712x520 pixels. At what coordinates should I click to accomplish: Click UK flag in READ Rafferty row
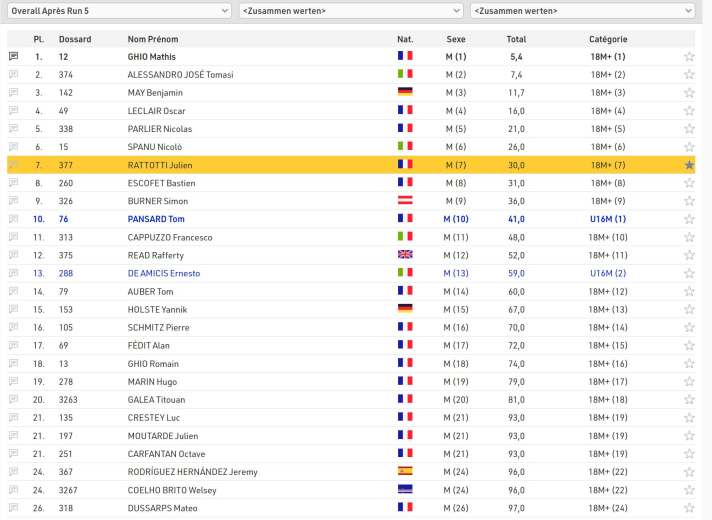(405, 254)
